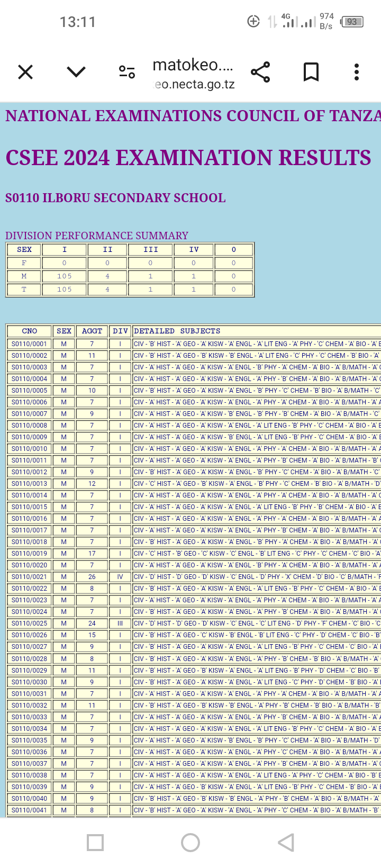Collapse the custom tab with down chevron
The width and height of the screenshot is (381, 868).
[76, 71]
